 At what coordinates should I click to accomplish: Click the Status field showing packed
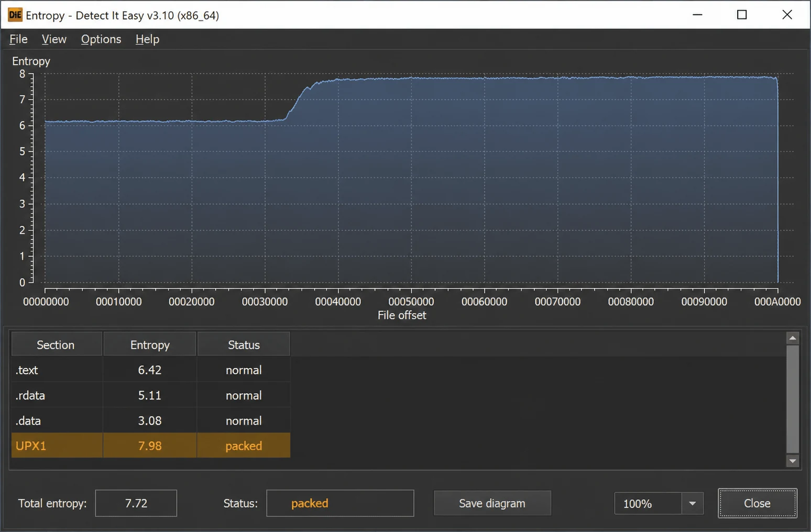340,503
